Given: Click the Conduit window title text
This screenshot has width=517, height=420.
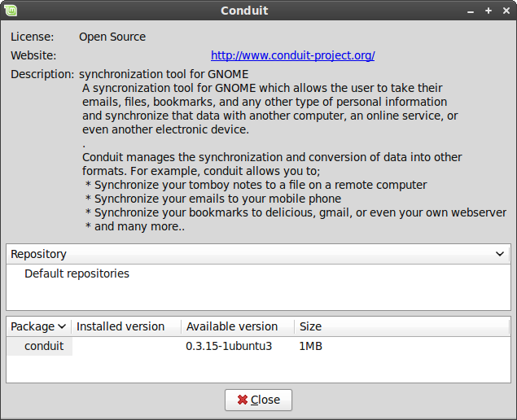Looking at the screenshot, I should (244, 11).
